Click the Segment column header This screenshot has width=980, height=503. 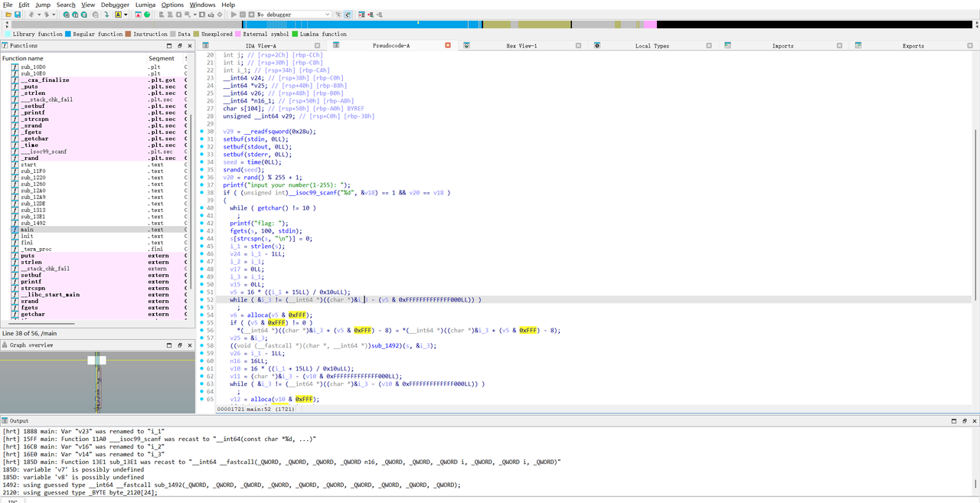click(161, 58)
